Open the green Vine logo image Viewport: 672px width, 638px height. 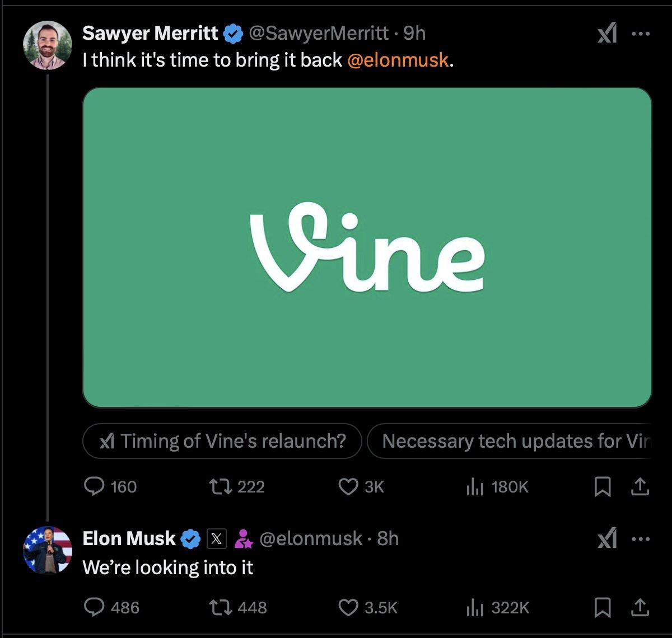pyautogui.click(x=367, y=247)
